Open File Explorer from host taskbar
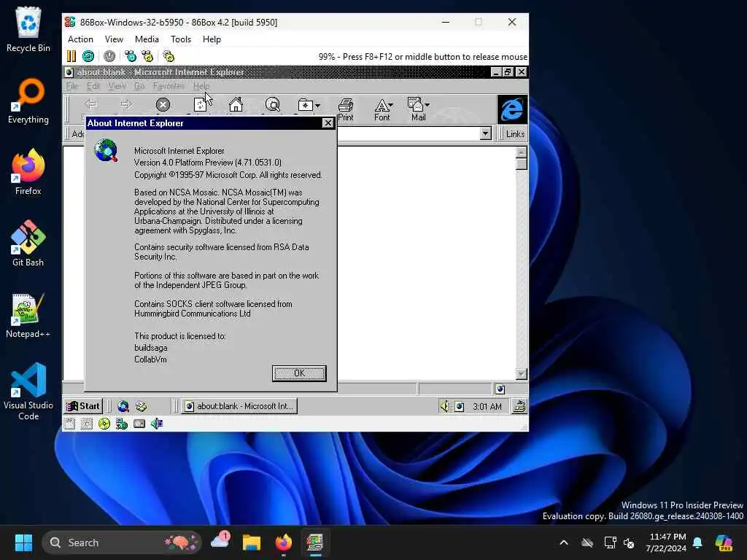This screenshot has width=747, height=560. click(252, 542)
